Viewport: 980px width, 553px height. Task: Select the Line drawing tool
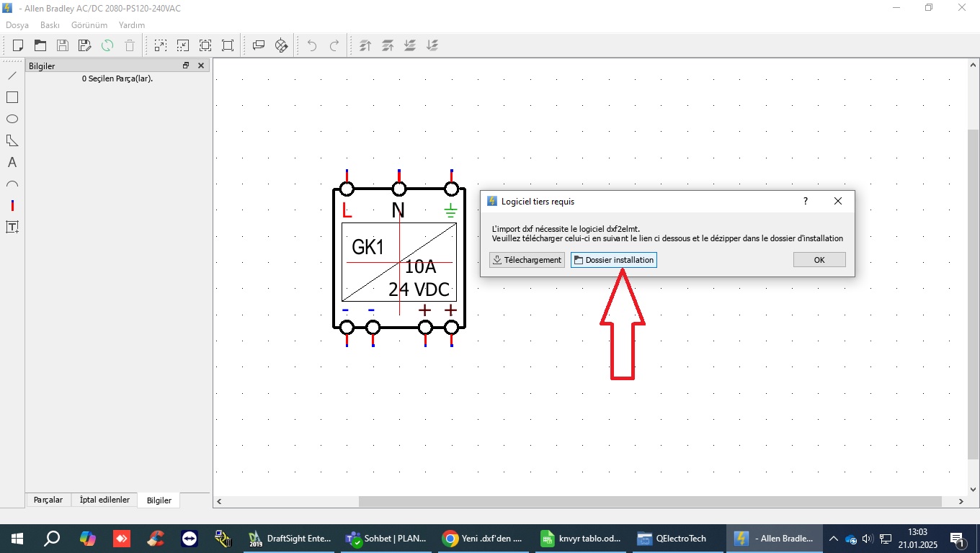[12, 76]
